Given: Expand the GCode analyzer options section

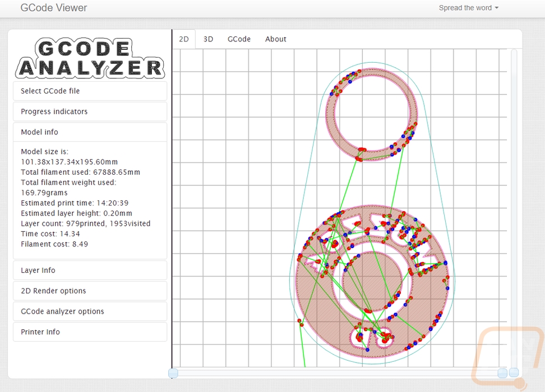Looking at the screenshot, I should (x=90, y=311).
